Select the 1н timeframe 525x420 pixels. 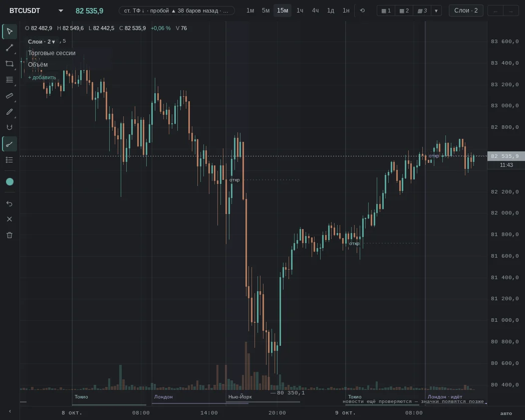(x=346, y=11)
